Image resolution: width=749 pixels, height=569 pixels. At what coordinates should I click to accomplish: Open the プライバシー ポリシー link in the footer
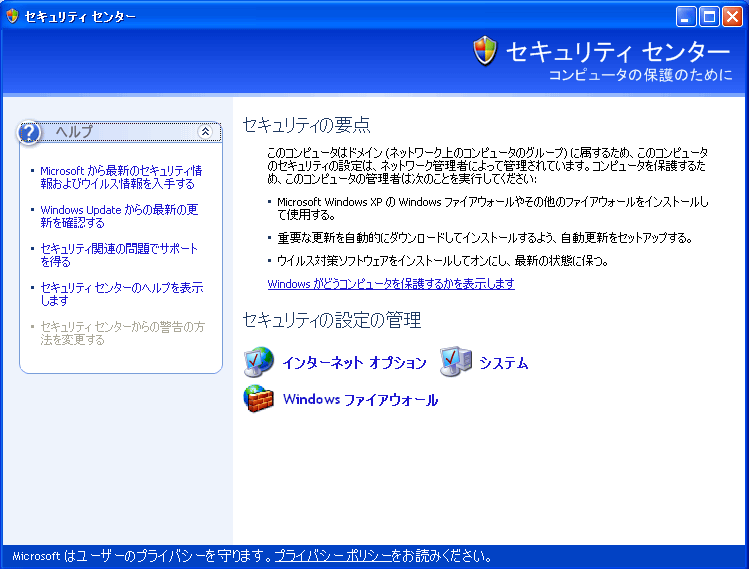[x=333, y=556]
